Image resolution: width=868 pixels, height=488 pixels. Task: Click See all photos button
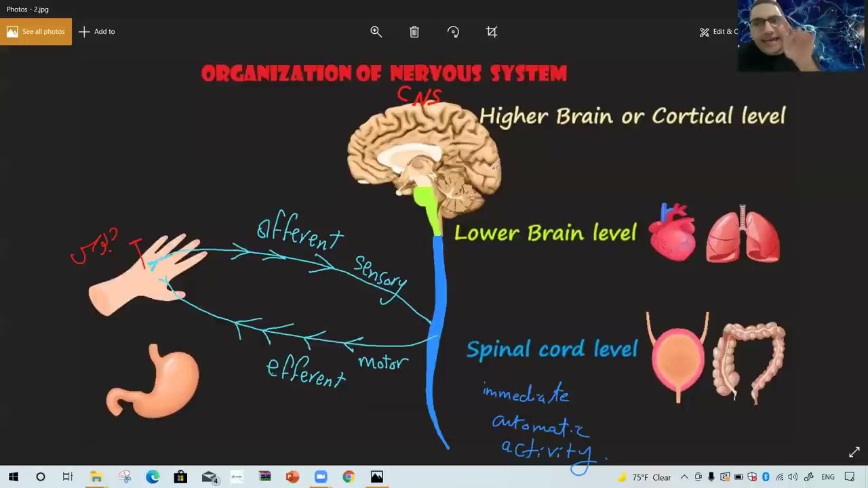(x=36, y=32)
